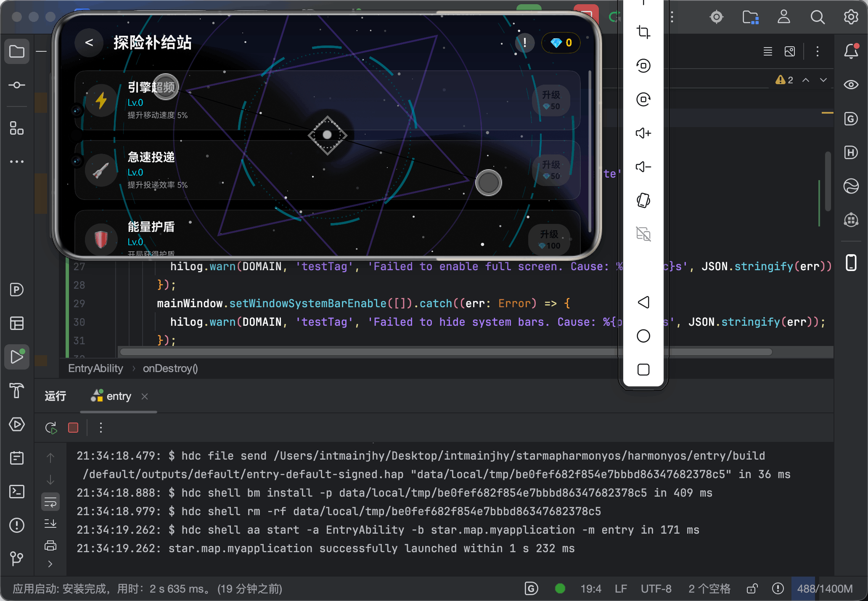The image size is (868, 601).
Task: Toggle scroll to end in run console
Action: 50,524
